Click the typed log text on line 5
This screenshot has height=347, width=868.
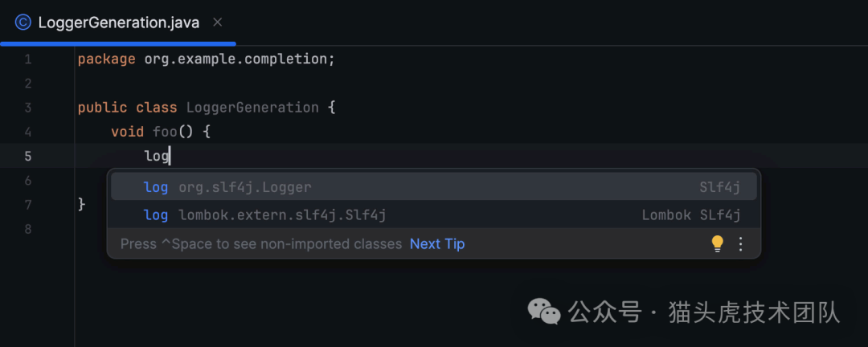click(x=156, y=157)
